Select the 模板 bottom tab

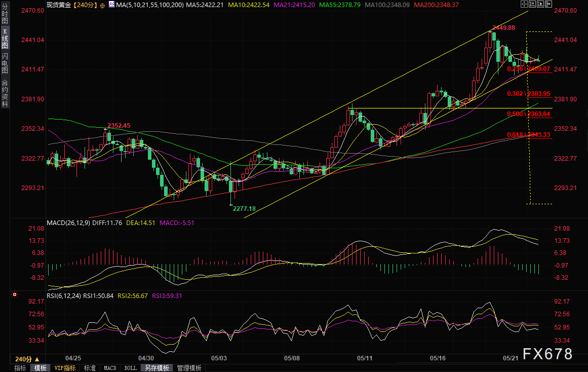tap(40, 368)
